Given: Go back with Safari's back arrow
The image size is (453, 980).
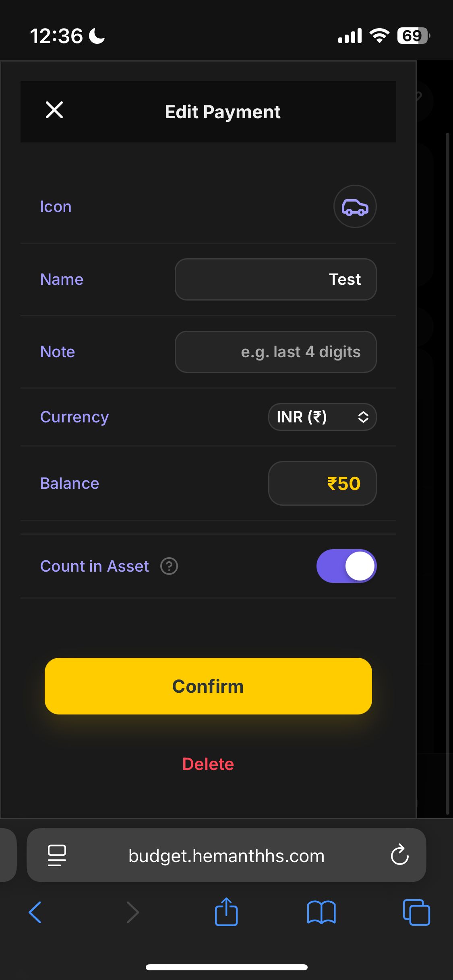Looking at the screenshot, I should pos(35,912).
